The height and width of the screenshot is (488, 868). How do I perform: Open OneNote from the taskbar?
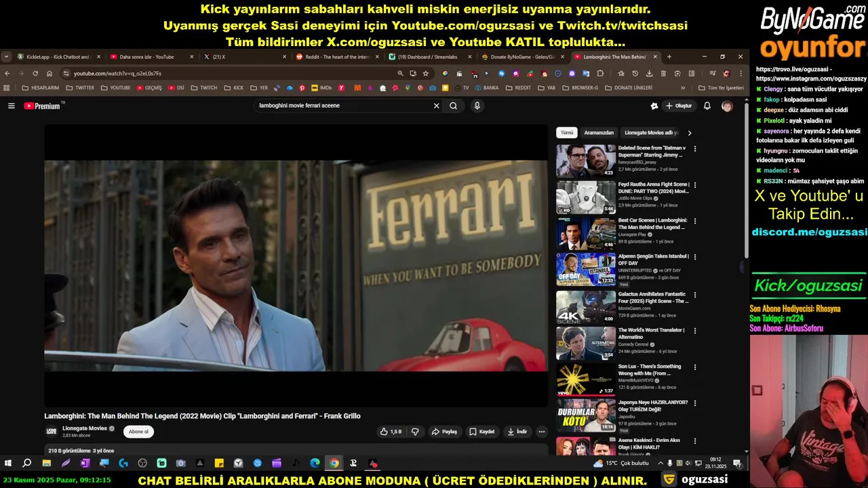[85, 464]
